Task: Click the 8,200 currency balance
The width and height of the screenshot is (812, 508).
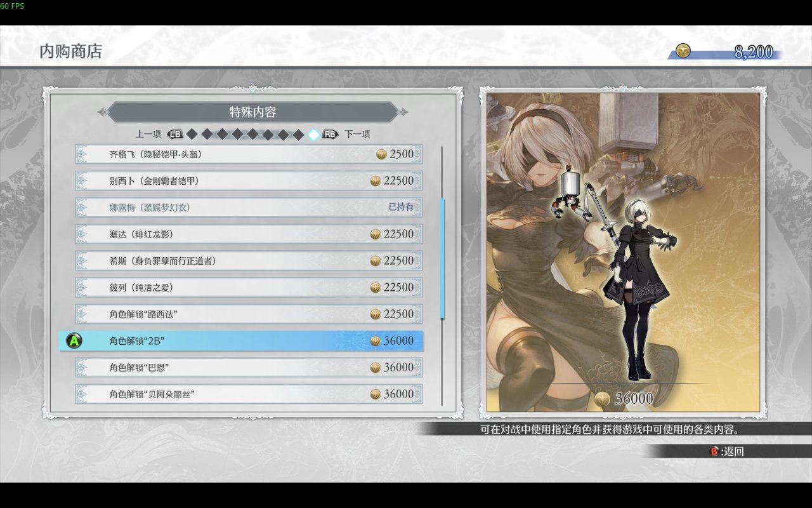Action: (754, 52)
